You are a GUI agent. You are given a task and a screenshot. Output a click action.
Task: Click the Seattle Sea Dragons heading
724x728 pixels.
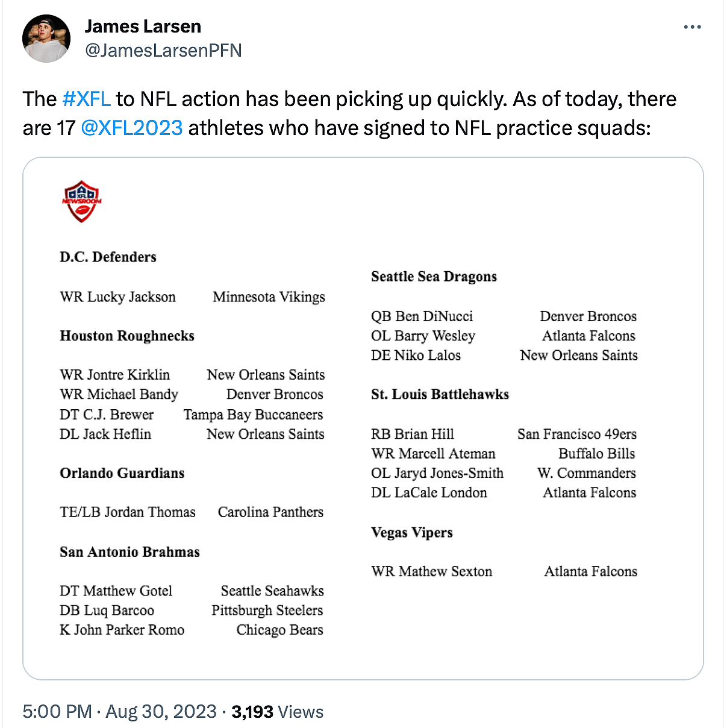[x=434, y=277]
